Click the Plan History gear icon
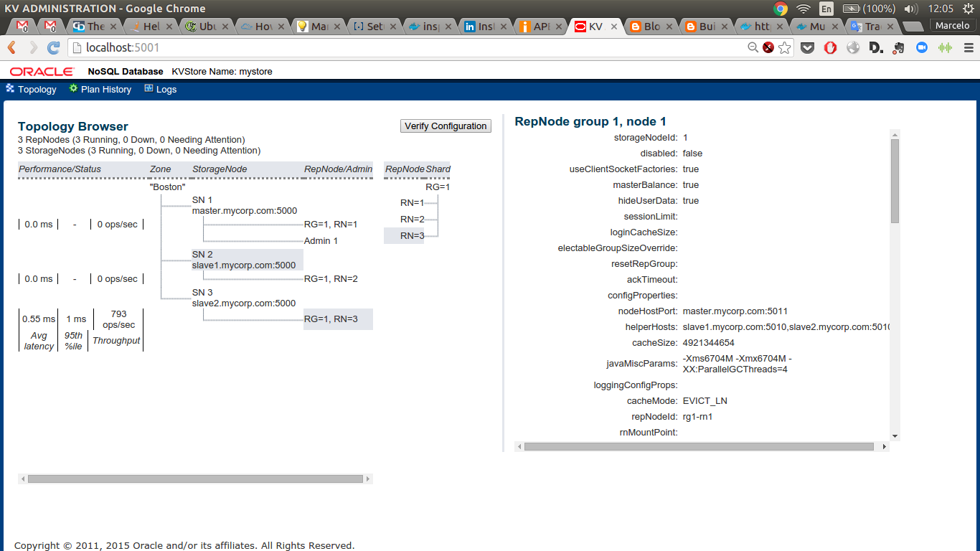Image resolution: width=980 pixels, height=551 pixels. pos(73,88)
